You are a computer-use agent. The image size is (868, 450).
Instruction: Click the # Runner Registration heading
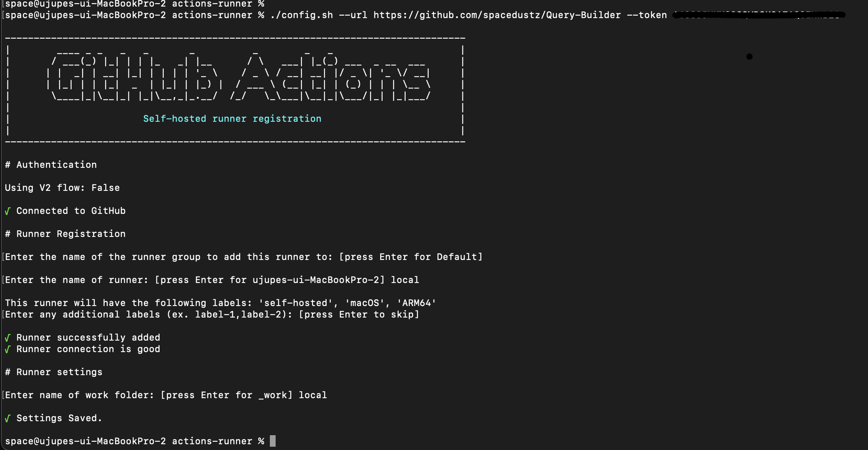pos(65,234)
